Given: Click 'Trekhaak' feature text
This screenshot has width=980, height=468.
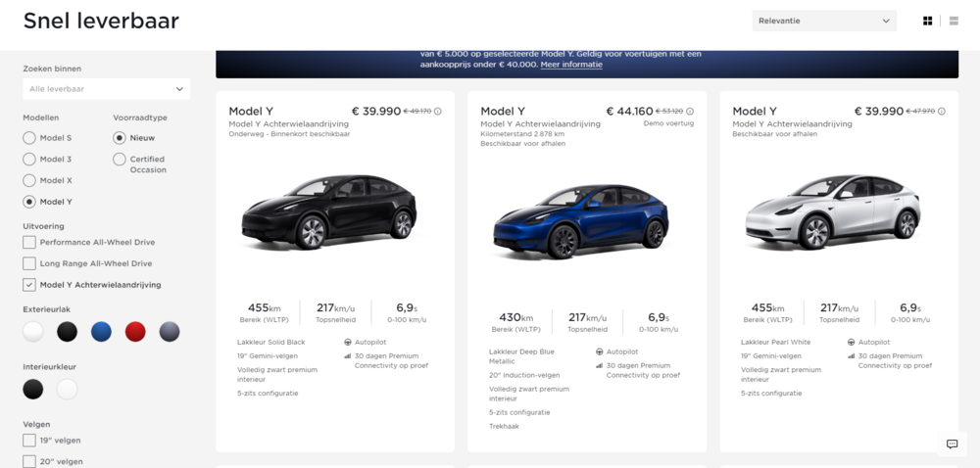Looking at the screenshot, I should coord(504,427).
